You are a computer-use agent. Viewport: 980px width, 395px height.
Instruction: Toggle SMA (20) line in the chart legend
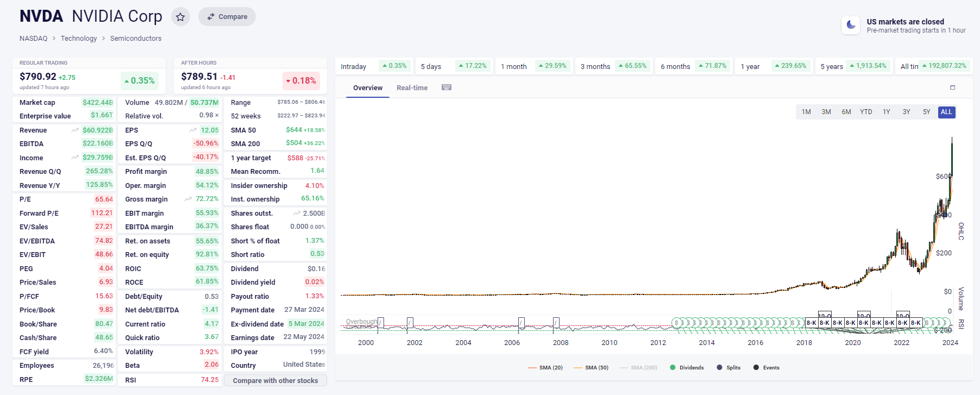[x=545, y=368]
